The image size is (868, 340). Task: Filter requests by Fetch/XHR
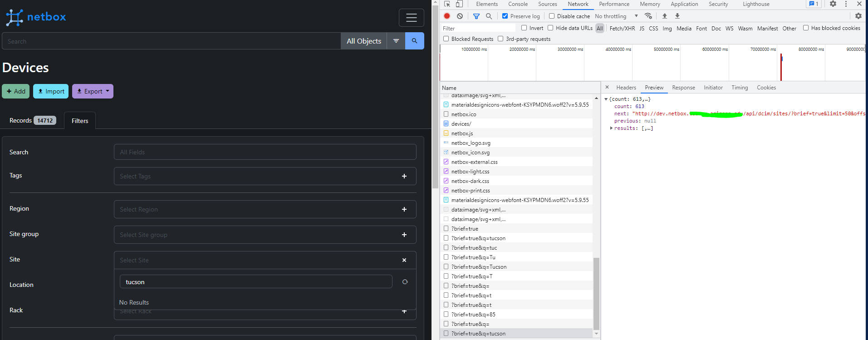coord(622,28)
